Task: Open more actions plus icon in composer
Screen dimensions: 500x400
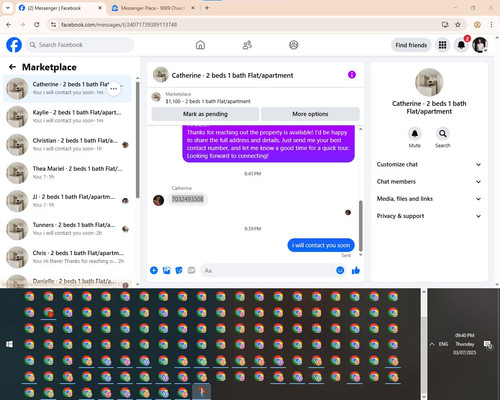Action: [154, 270]
